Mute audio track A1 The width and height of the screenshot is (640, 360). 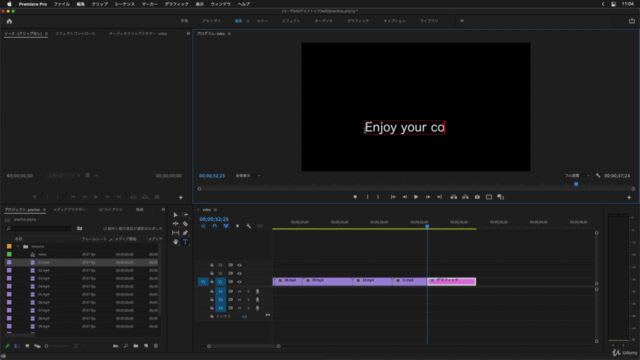click(x=240, y=291)
